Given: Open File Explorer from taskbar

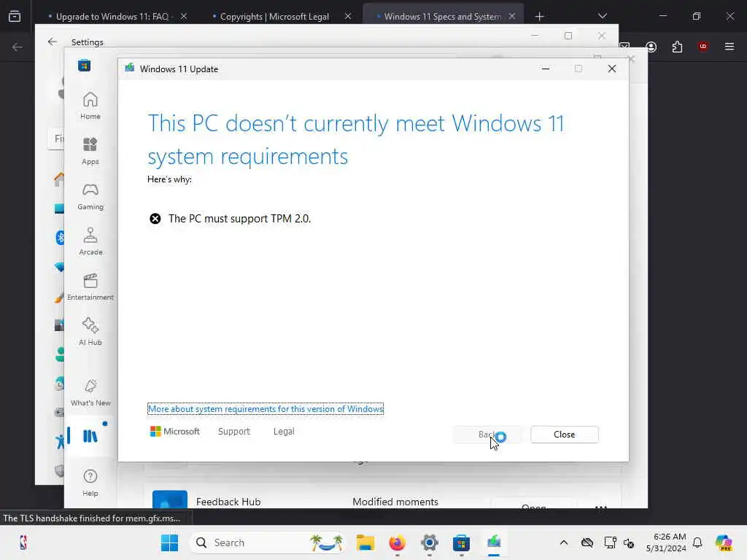Looking at the screenshot, I should 365,542.
